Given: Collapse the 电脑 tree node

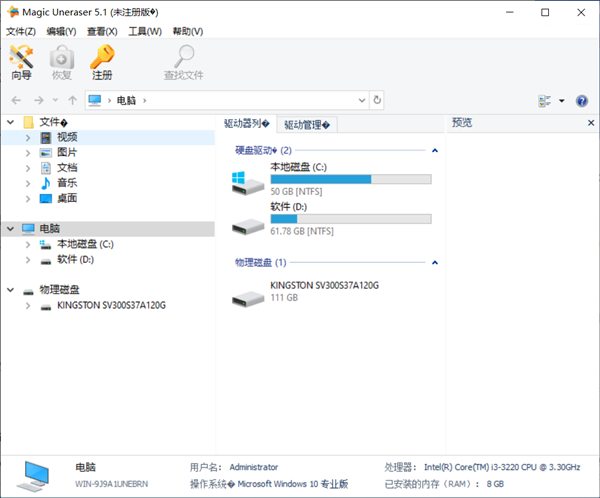Looking at the screenshot, I should click(9, 229).
